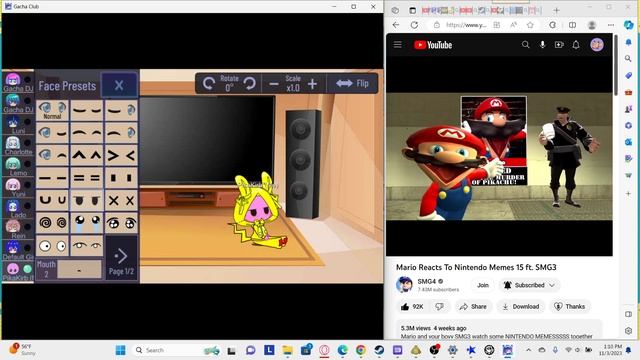640x360 pixels.
Task: Open taskbar clock and date
Action: click(611, 350)
